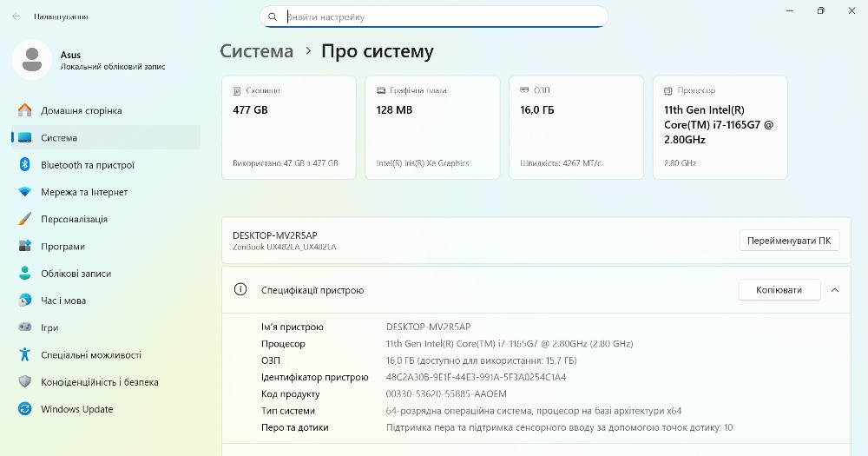Go to Мережа та Інтернет
868x456 pixels.
coord(106,192)
